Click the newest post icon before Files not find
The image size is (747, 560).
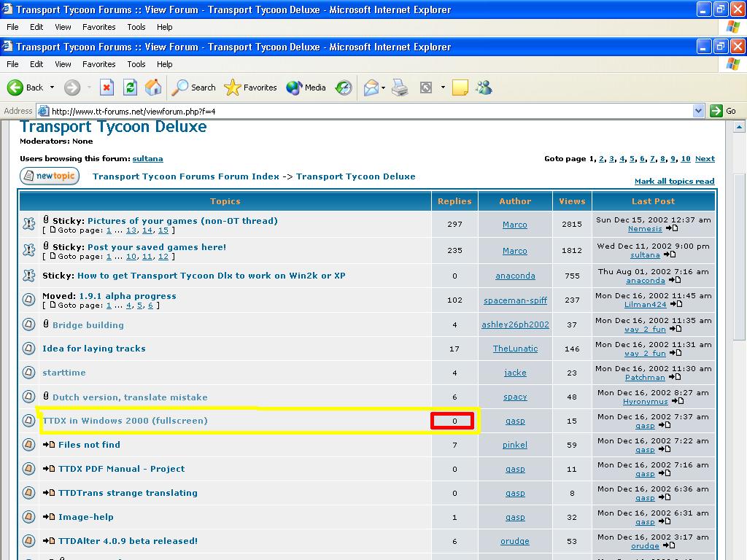click(49, 444)
